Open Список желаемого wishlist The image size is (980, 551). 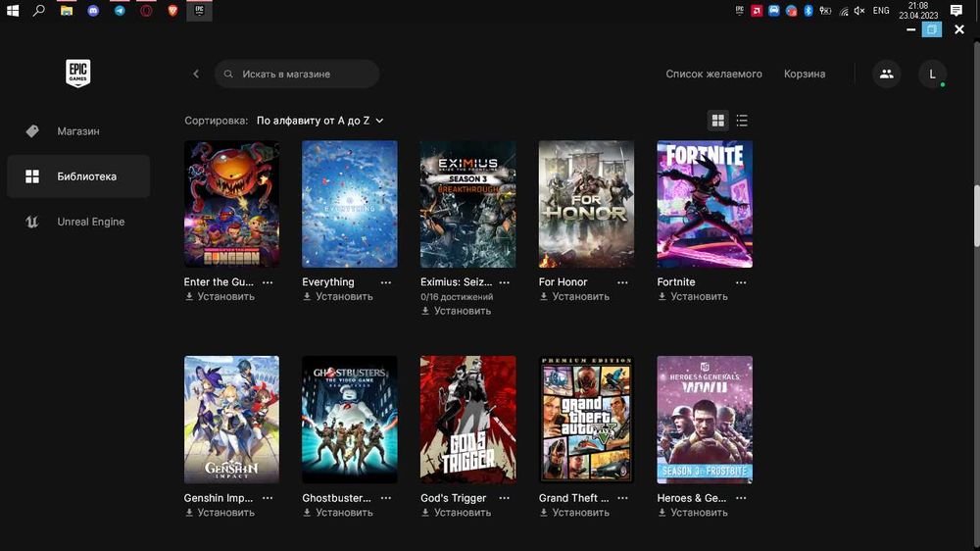pos(713,74)
